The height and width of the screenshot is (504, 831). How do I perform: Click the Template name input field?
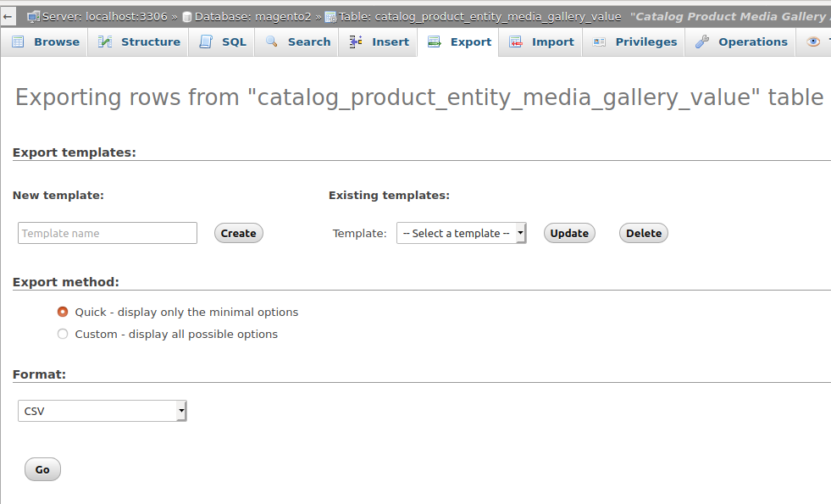(x=108, y=233)
